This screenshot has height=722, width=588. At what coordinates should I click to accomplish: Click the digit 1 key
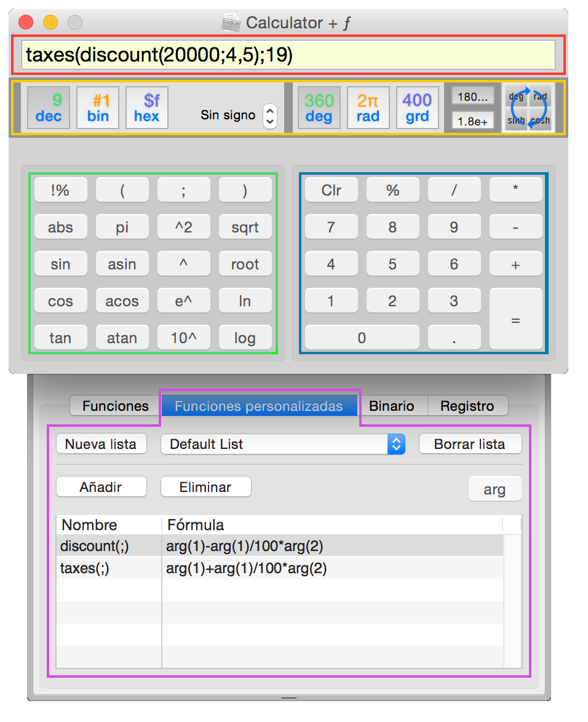pyautogui.click(x=331, y=301)
